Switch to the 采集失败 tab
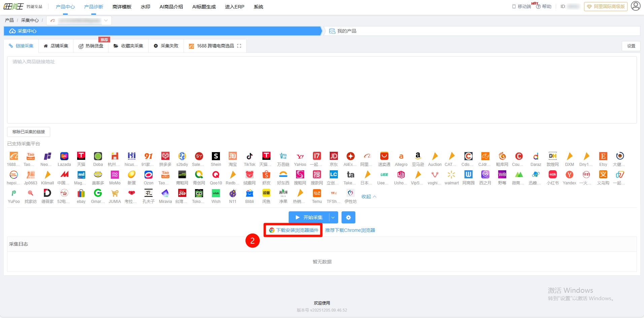 coord(166,46)
